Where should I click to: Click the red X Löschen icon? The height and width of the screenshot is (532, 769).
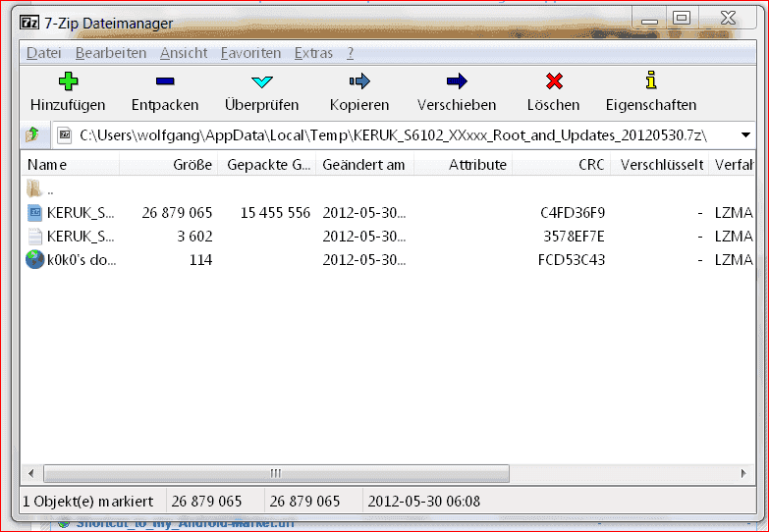554,80
